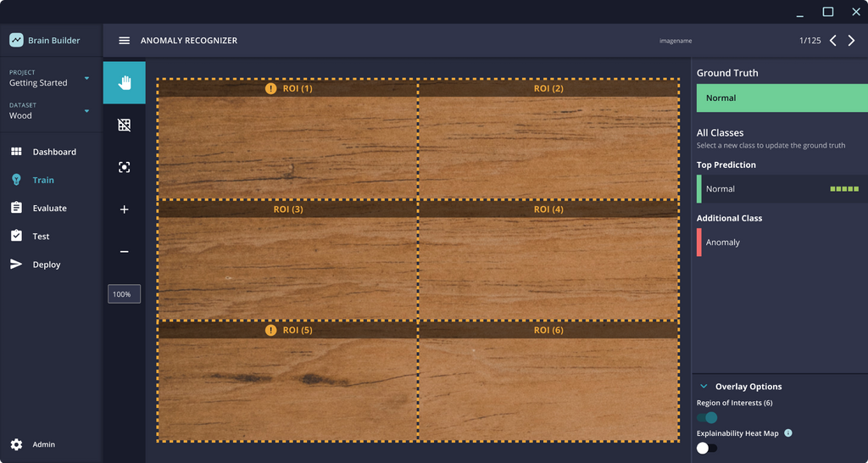Go to the previous image arrow
Screen dimensions: 868x463
tap(833, 41)
